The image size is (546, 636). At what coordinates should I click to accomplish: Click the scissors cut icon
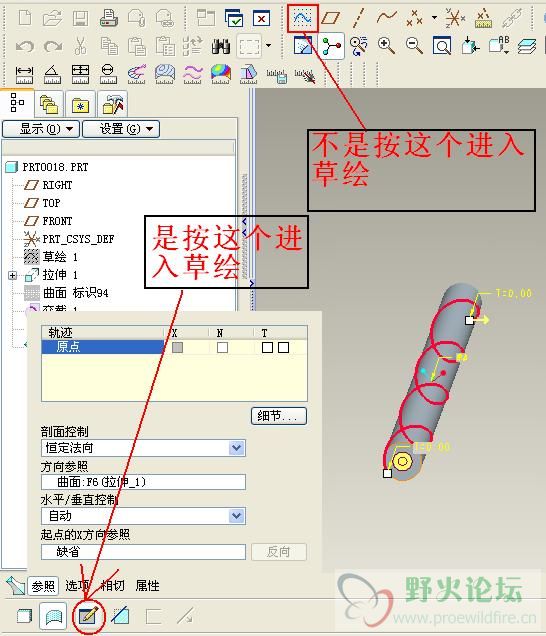pyautogui.click(x=80, y=46)
